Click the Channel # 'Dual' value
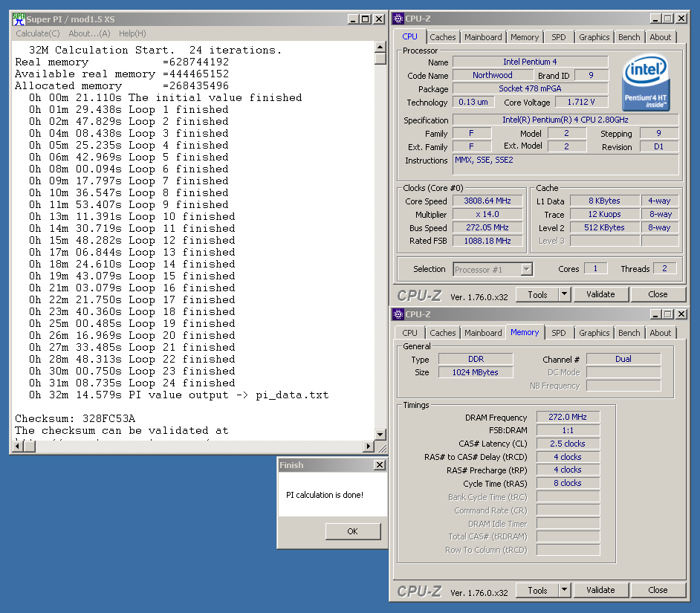700x613 pixels. pyautogui.click(x=623, y=359)
